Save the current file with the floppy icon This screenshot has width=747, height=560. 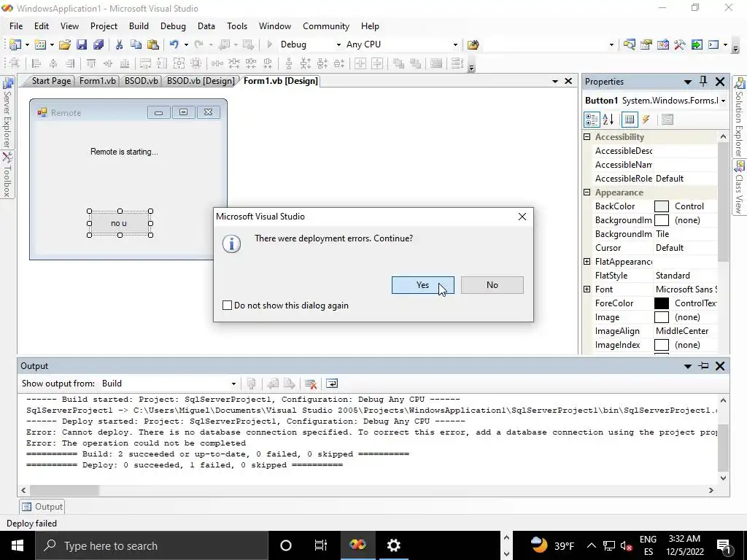coord(82,44)
